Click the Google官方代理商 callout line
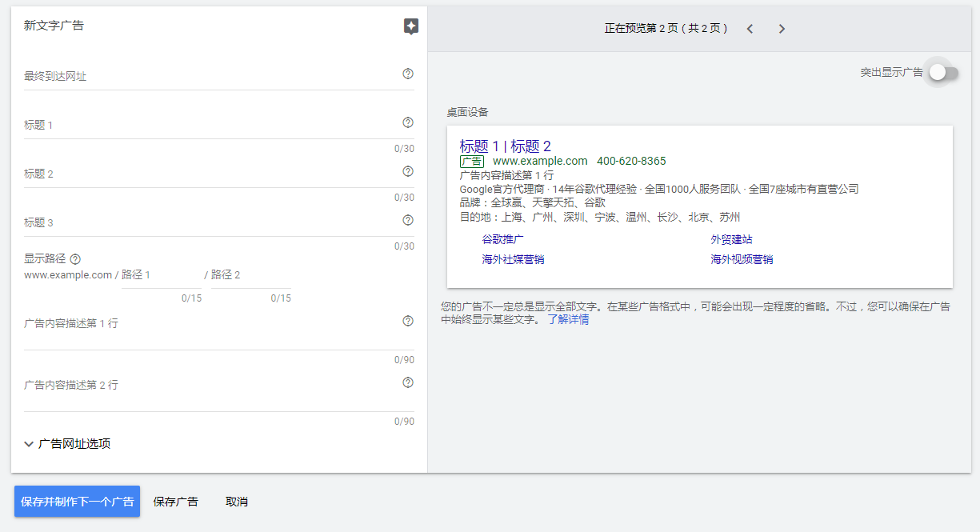Screen dimensions: 980x532 tap(659, 190)
